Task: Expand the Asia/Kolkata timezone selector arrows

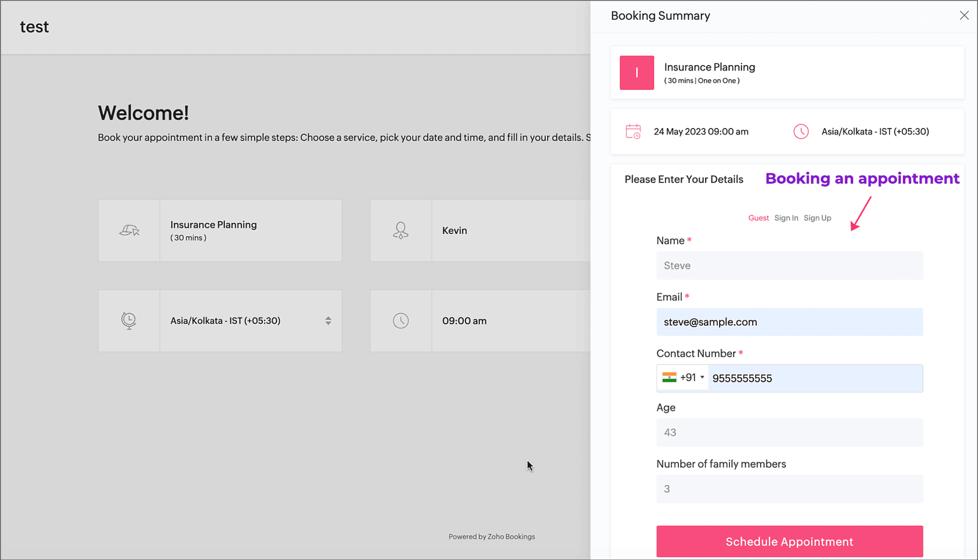Action: click(x=328, y=321)
